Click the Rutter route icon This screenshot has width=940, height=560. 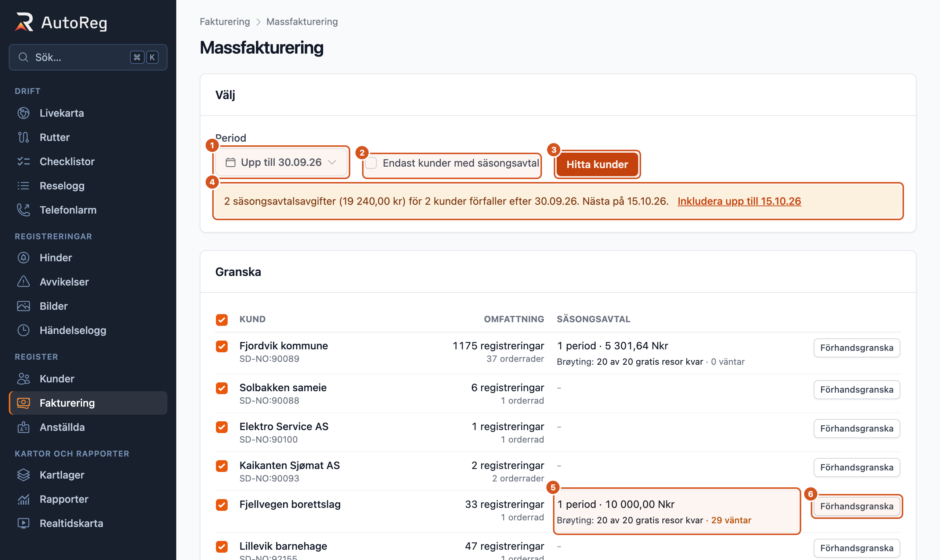(x=23, y=137)
